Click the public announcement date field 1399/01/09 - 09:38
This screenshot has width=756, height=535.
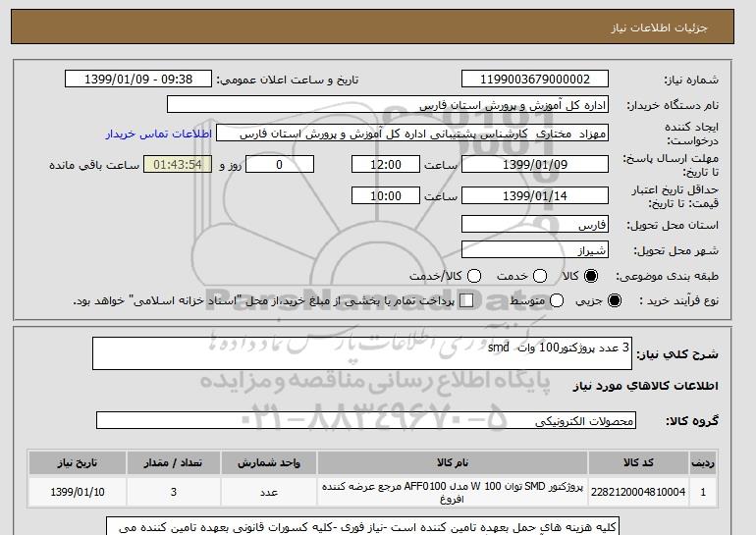point(138,80)
